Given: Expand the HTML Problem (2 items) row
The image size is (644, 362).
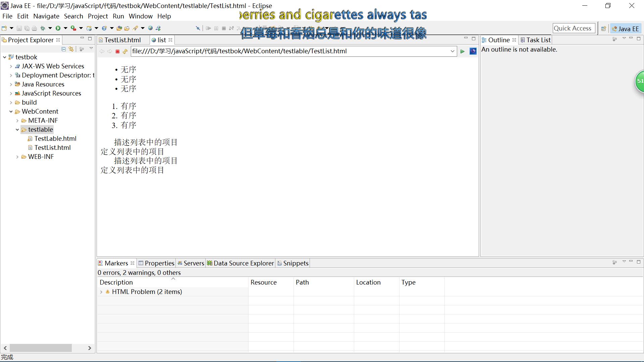Looking at the screenshot, I should point(101,292).
